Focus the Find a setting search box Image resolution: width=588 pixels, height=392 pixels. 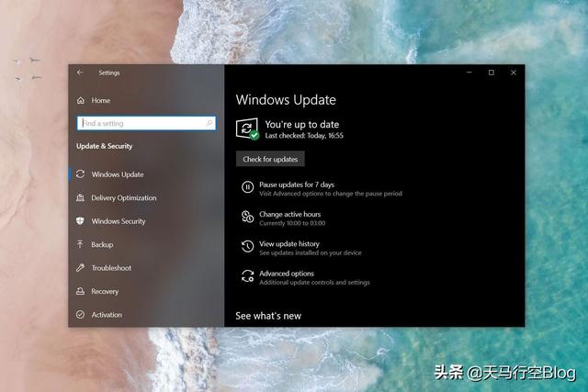146,123
